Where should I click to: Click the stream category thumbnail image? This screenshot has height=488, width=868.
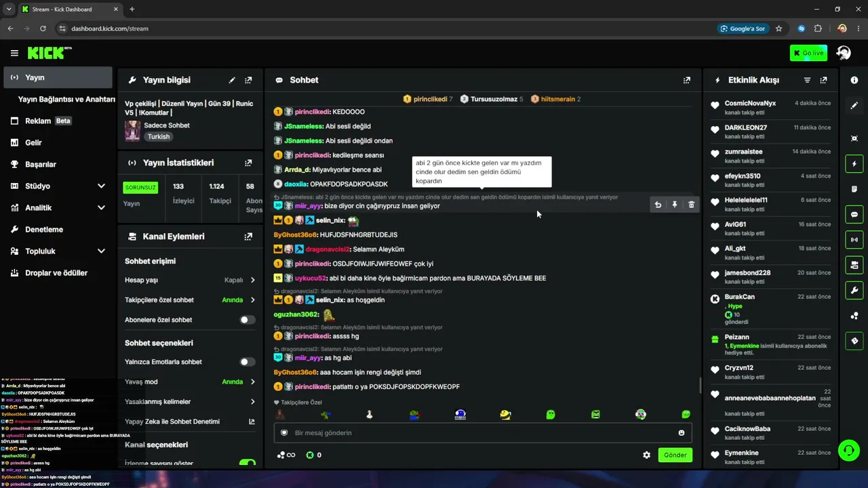point(132,131)
